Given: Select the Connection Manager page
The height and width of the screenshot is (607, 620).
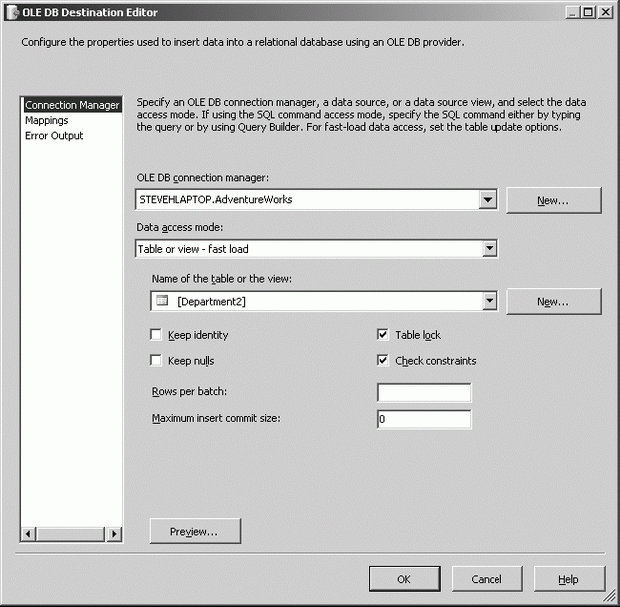Looking at the screenshot, I should click(x=72, y=105).
